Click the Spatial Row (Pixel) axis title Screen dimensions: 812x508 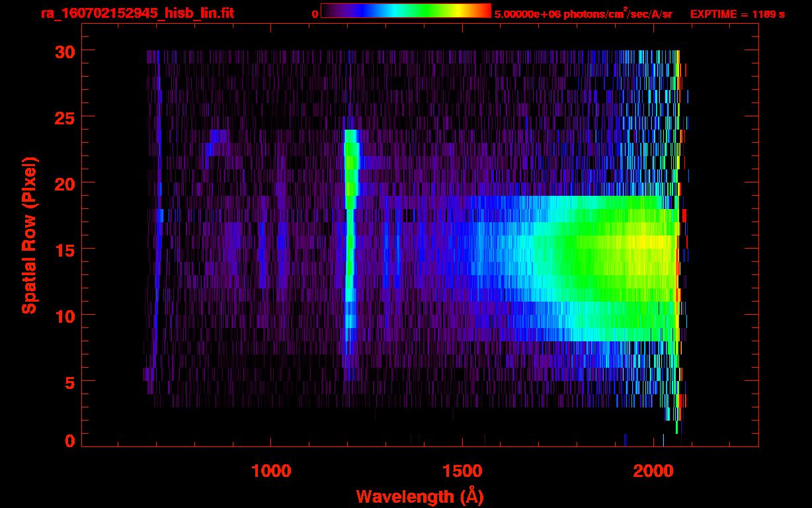[x=29, y=235]
